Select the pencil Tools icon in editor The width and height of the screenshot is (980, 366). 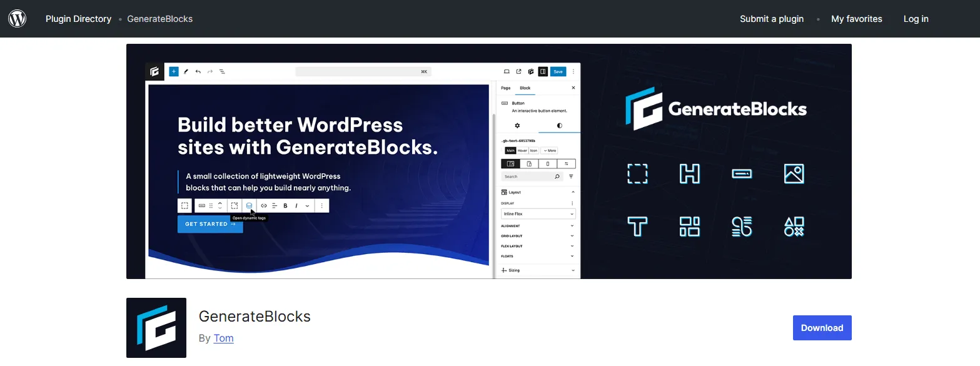186,71
